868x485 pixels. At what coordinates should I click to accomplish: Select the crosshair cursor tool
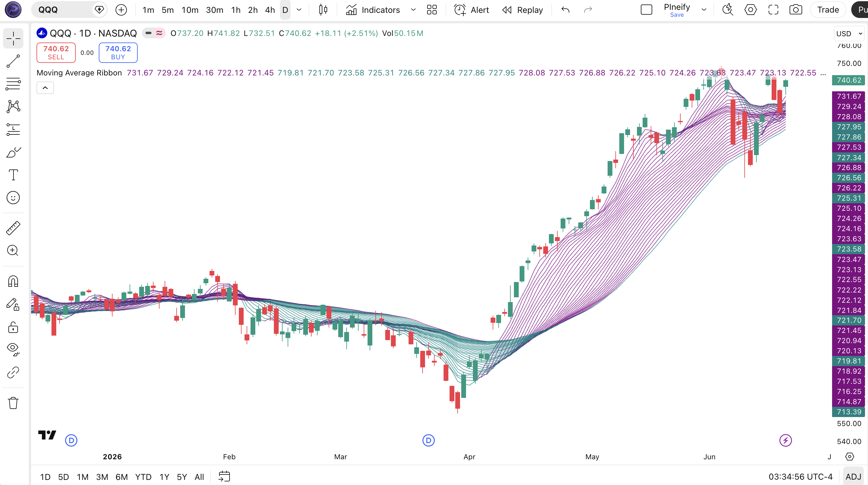pos(13,38)
